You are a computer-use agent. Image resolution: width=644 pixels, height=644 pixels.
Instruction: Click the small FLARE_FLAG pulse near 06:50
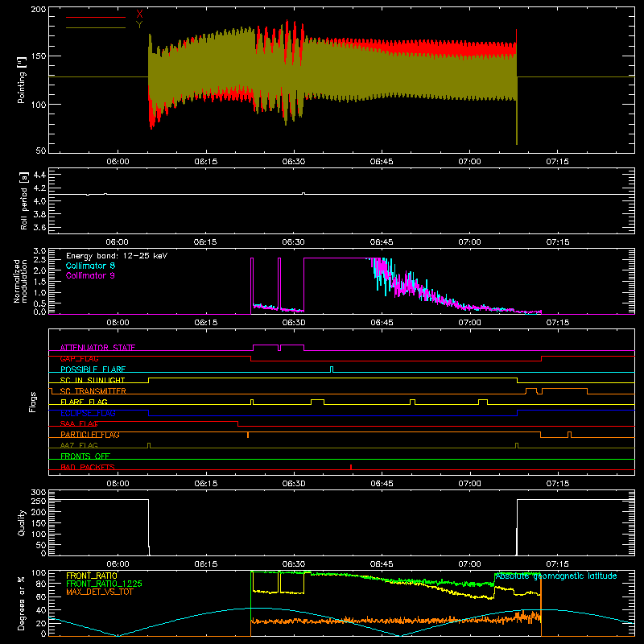pyautogui.click(x=413, y=402)
